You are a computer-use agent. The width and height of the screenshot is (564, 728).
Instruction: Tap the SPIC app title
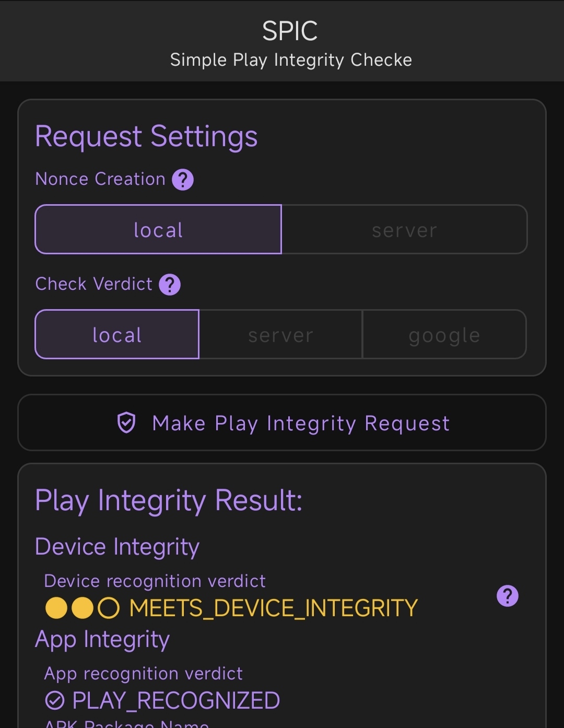pos(290,31)
